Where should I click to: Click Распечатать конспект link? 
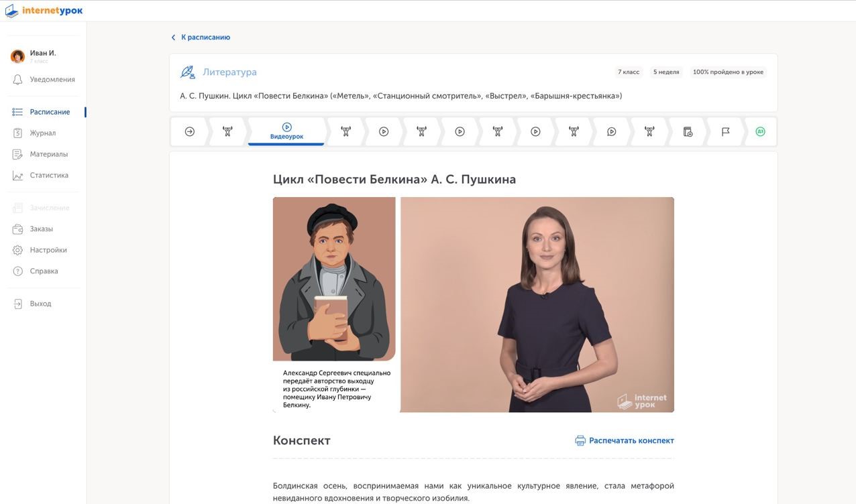click(631, 441)
